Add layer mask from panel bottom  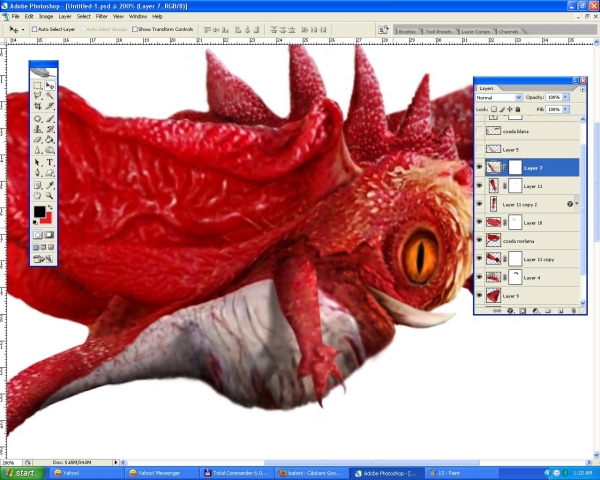523,311
